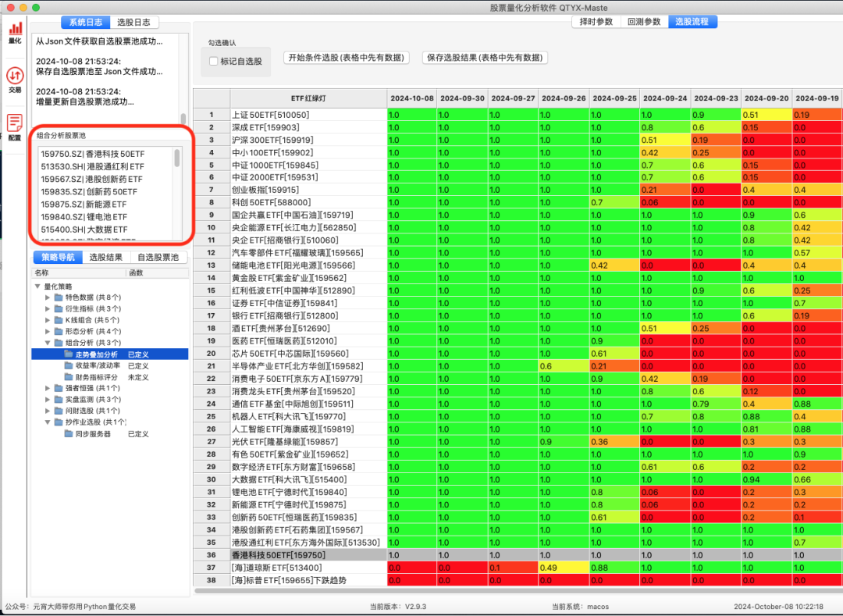Click row header number 21
The height and width of the screenshot is (616, 843).
(212, 366)
